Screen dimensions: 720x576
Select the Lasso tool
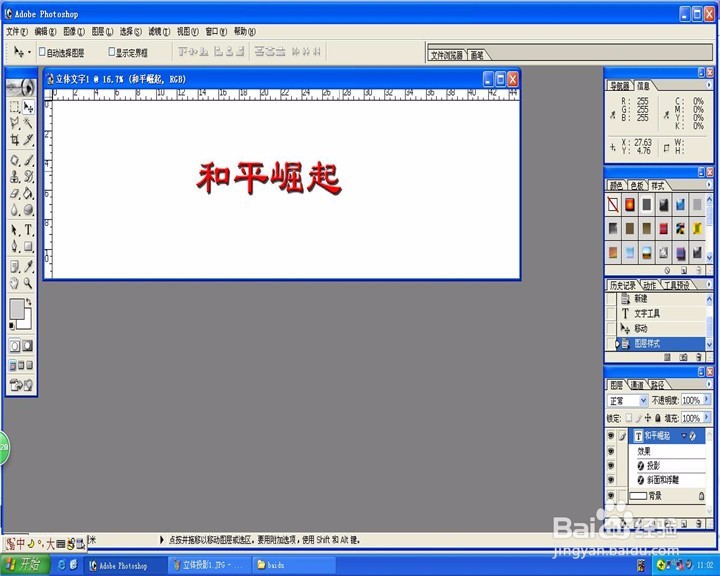pyautogui.click(x=15, y=123)
